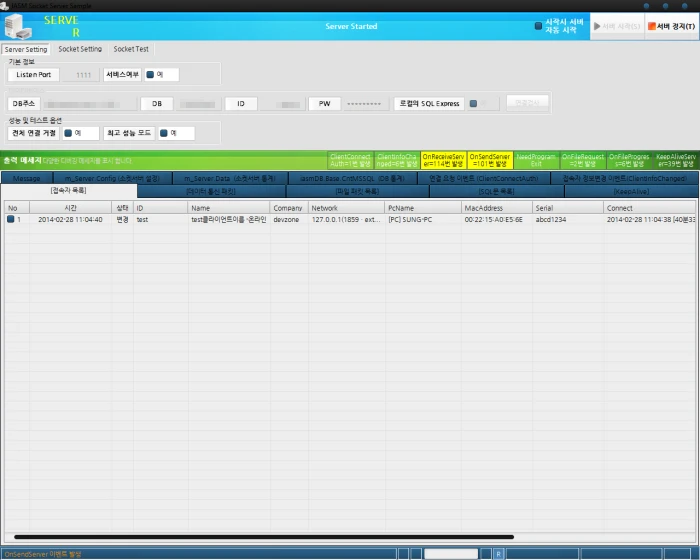Open the Message tab
This screenshot has height=560, width=700.
[27, 178]
